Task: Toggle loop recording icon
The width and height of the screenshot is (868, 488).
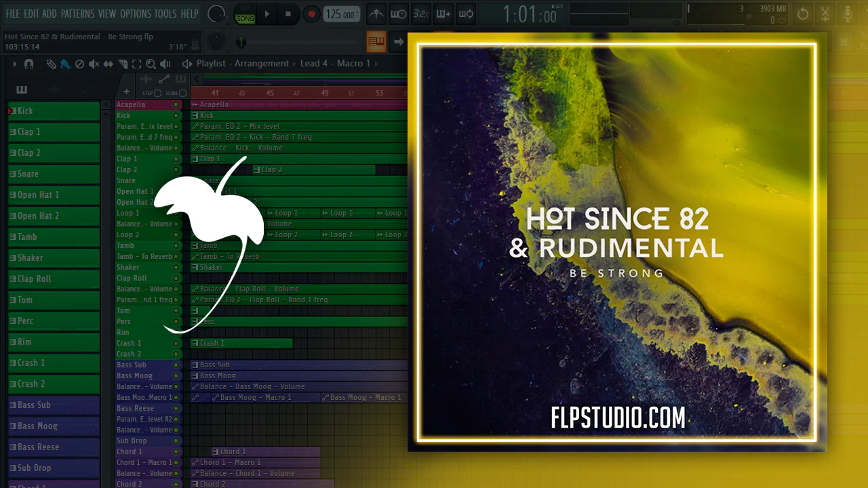Action: 465,14
